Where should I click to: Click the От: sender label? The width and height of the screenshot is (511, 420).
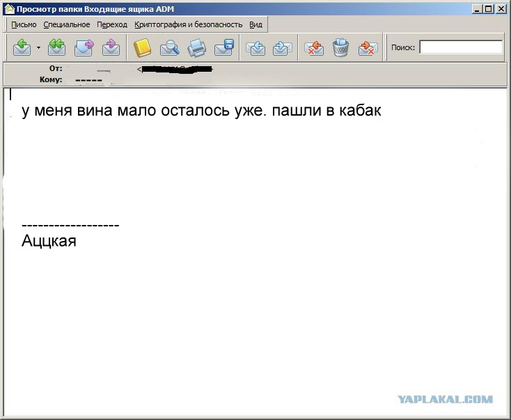pyautogui.click(x=56, y=68)
